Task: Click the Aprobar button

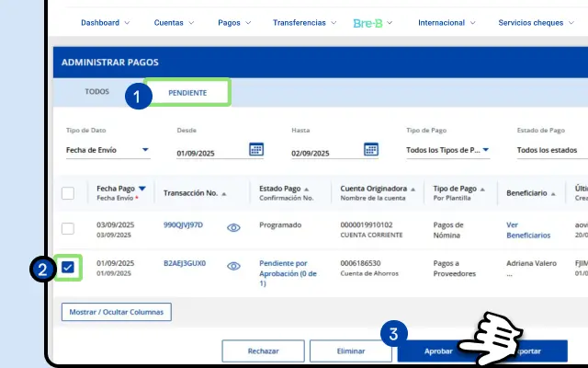Action: click(438, 351)
